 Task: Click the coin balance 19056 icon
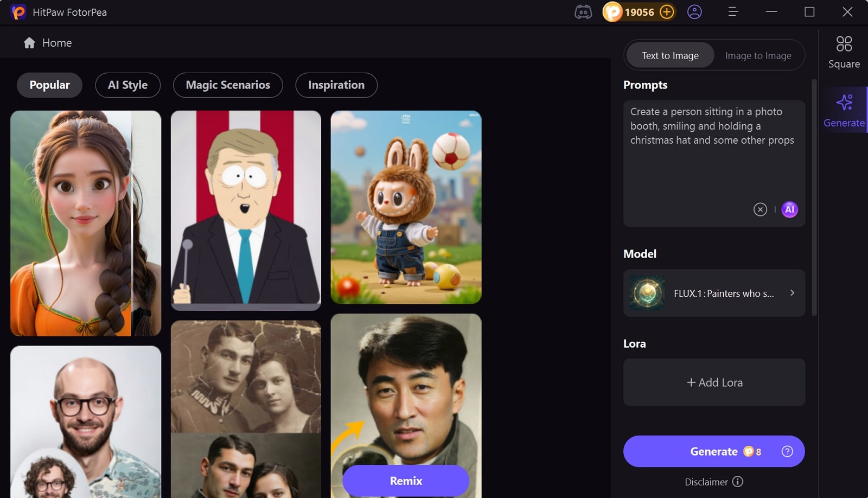pyautogui.click(x=612, y=12)
